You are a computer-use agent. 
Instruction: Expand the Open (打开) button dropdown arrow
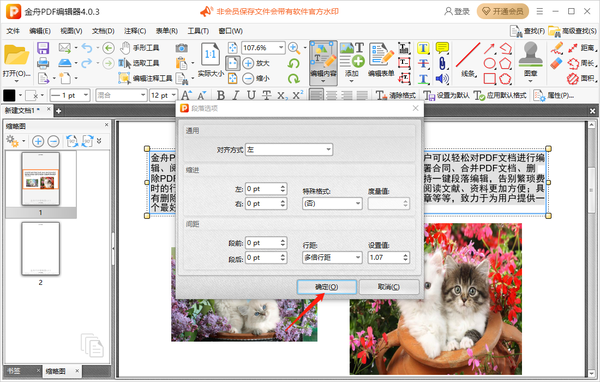coord(16,81)
